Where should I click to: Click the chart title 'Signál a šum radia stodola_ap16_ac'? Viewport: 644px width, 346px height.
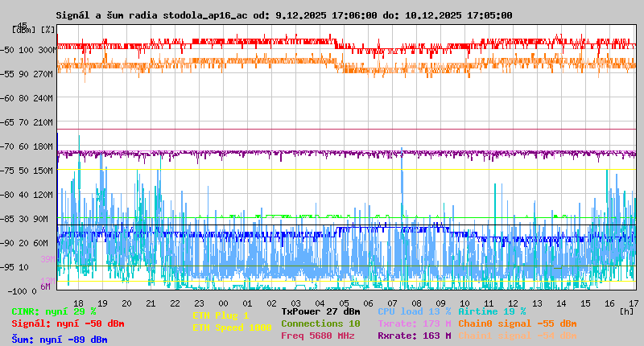point(151,15)
